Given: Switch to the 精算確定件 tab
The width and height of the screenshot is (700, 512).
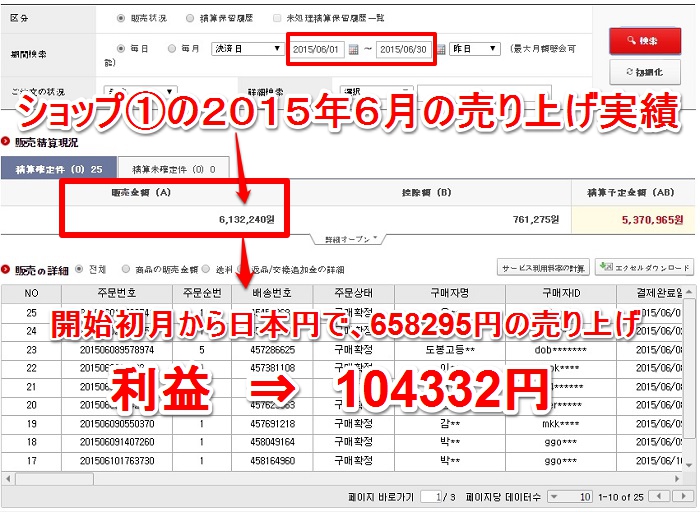Looking at the screenshot, I should coord(58,169).
